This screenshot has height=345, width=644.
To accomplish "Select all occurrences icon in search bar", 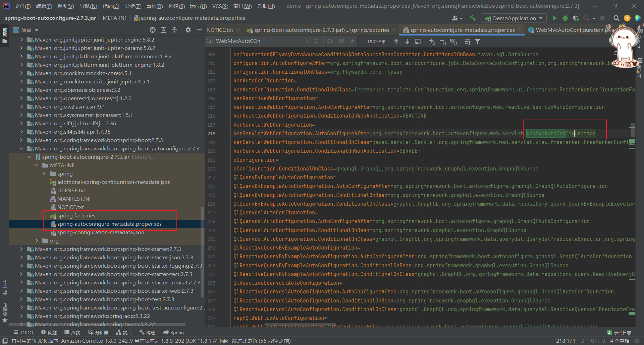I will [454, 42].
